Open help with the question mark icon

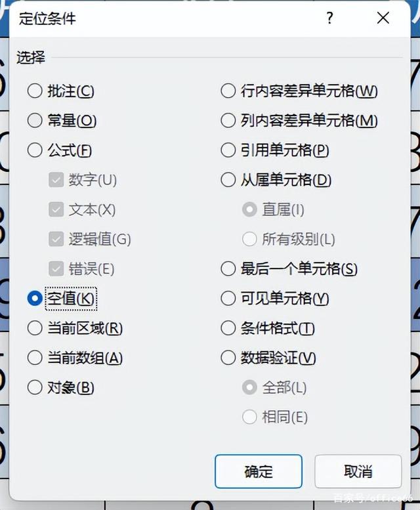click(x=329, y=18)
